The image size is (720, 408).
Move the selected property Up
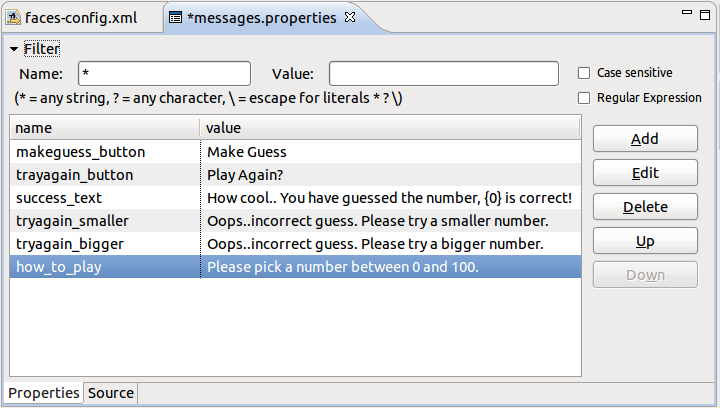(x=645, y=241)
